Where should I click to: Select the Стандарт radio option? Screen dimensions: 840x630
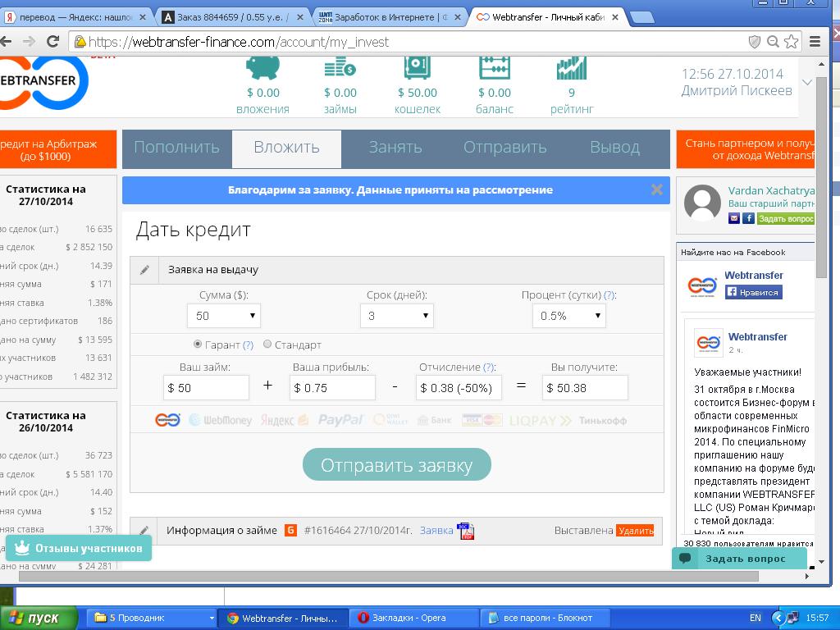267,344
